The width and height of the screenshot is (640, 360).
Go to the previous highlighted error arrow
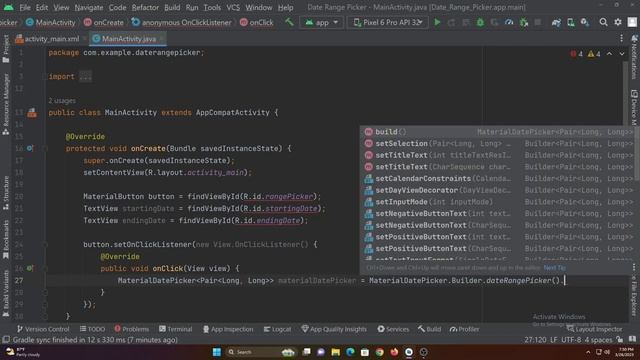(x=609, y=53)
